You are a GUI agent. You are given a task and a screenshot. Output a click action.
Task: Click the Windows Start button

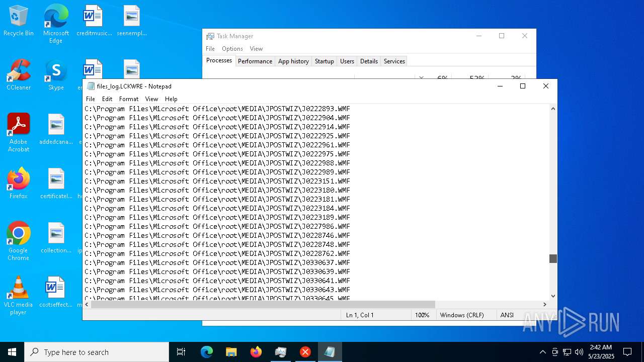click(x=12, y=352)
